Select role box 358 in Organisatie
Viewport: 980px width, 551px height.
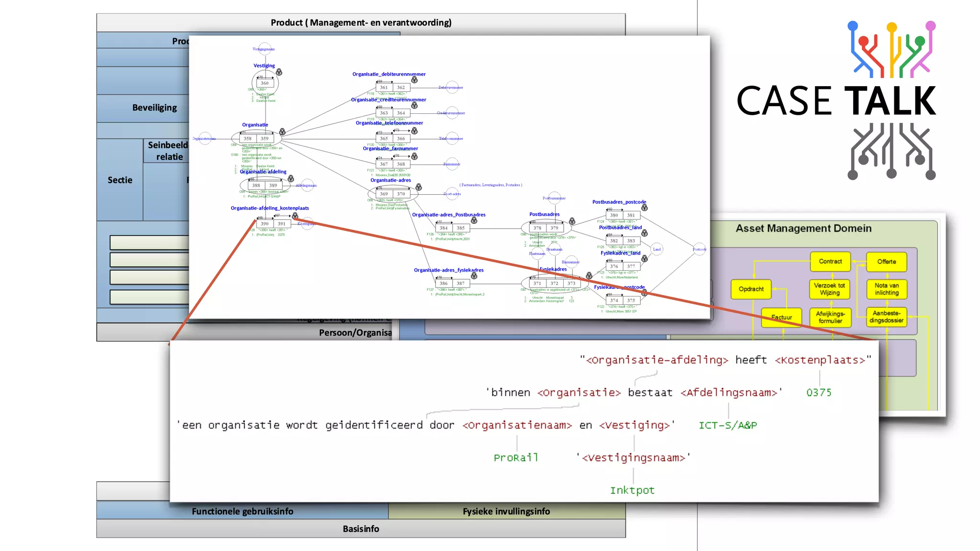click(247, 139)
